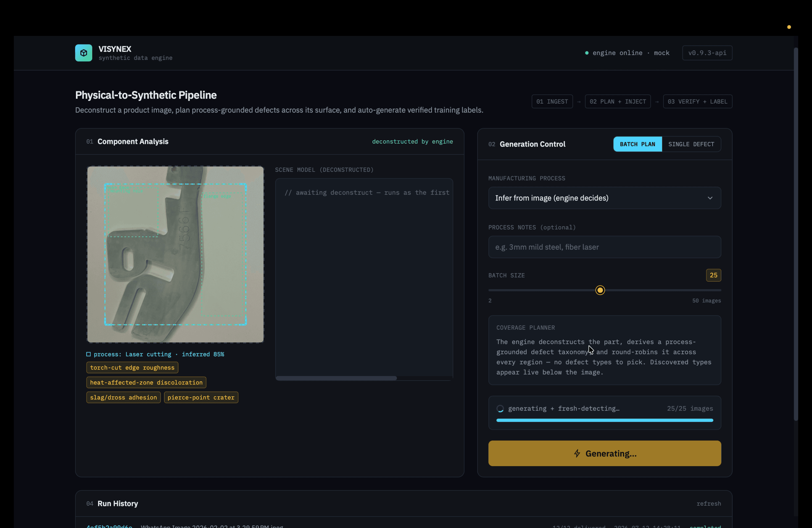Image resolution: width=812 pixels, height=528 pixels.
Task: Select the 01 INGEST pipeline step
Action: point(552,102)
